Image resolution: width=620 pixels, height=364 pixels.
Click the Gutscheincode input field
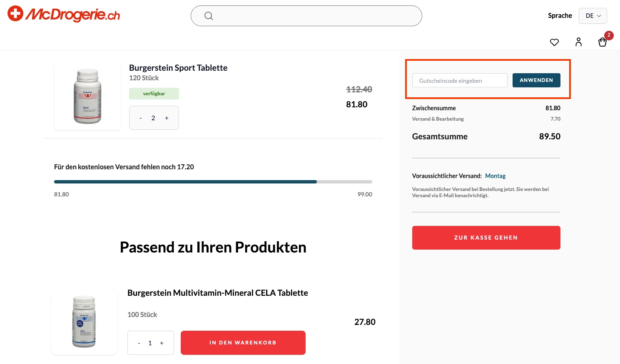click(459, 80)
